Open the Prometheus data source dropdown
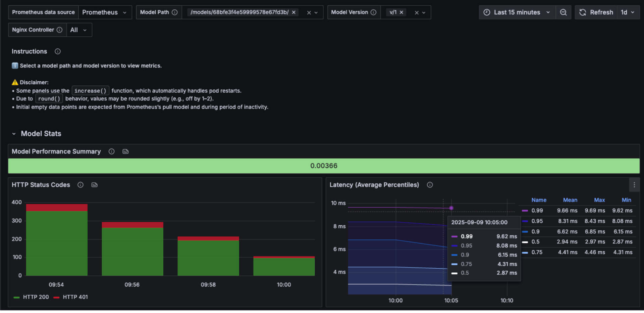 [x=105, y=12]
